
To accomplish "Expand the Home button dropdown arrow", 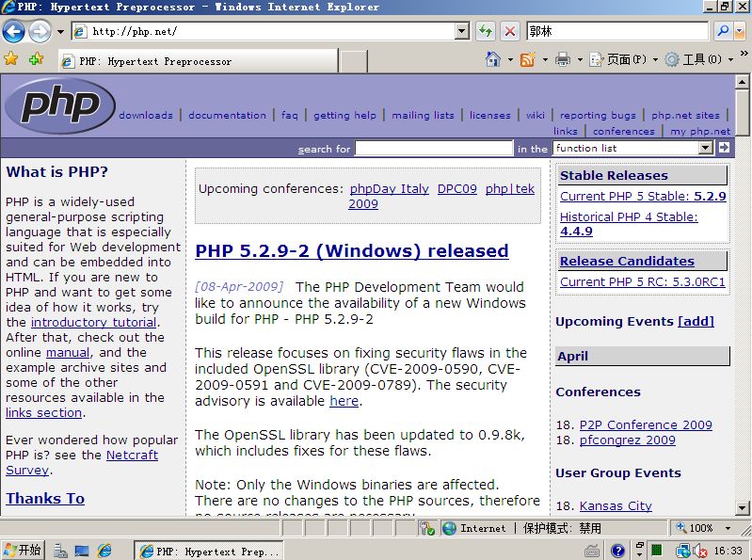I will point(510,60).
